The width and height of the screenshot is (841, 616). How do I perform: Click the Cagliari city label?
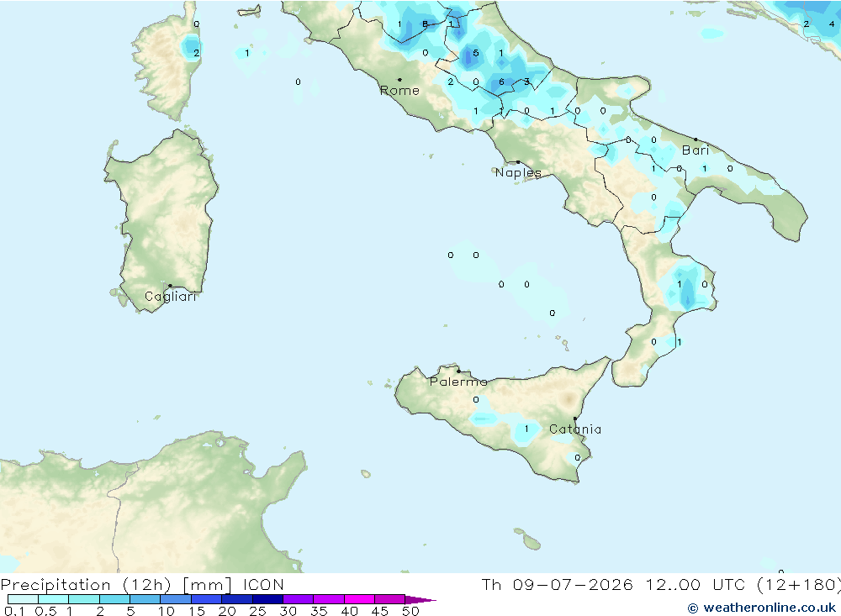tap(171, 297)
